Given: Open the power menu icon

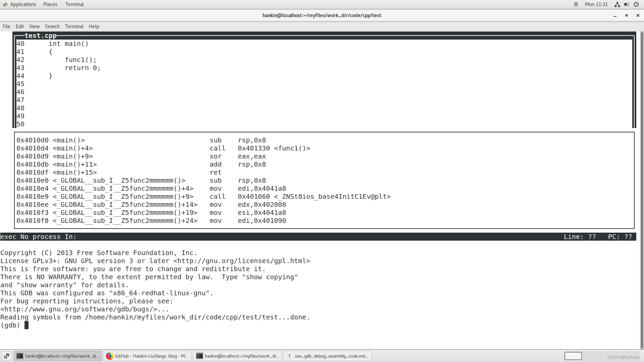Looking at the screenshot, I should tap(636, 4).
